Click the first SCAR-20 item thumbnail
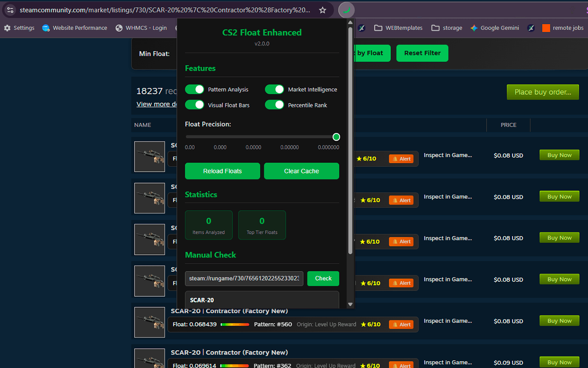 click(x=149, y=156)
